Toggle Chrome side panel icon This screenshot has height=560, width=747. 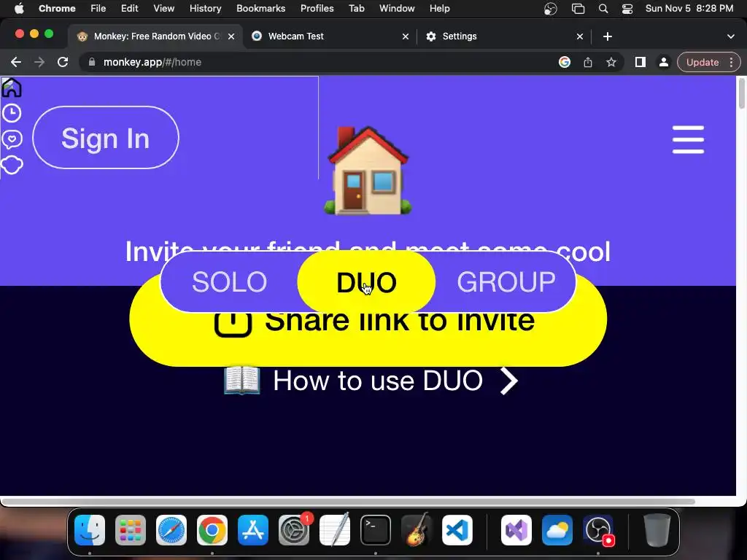point(640,62)
